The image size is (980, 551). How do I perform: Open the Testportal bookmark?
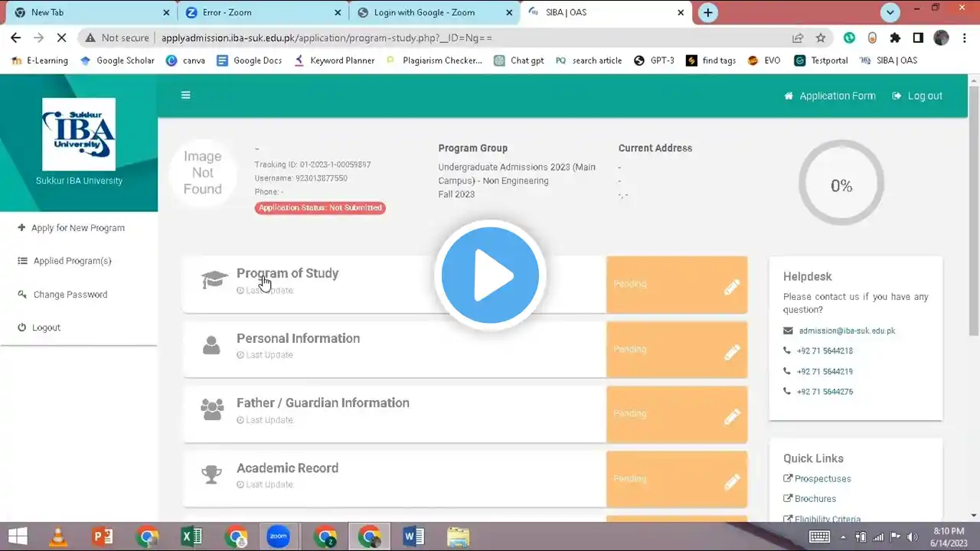[821, 60]
